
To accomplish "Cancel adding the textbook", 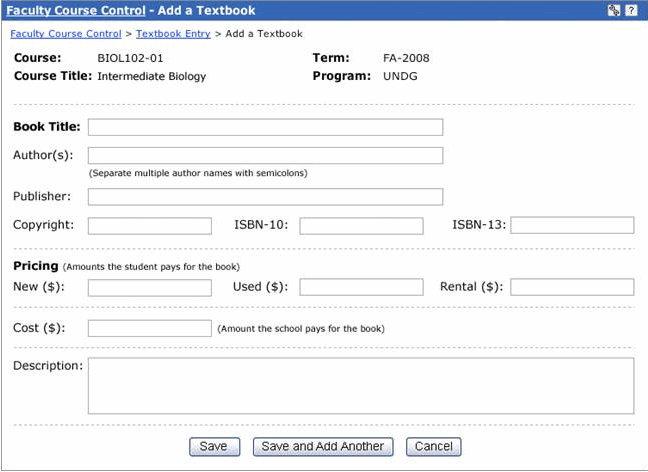I will coord(434,447).
